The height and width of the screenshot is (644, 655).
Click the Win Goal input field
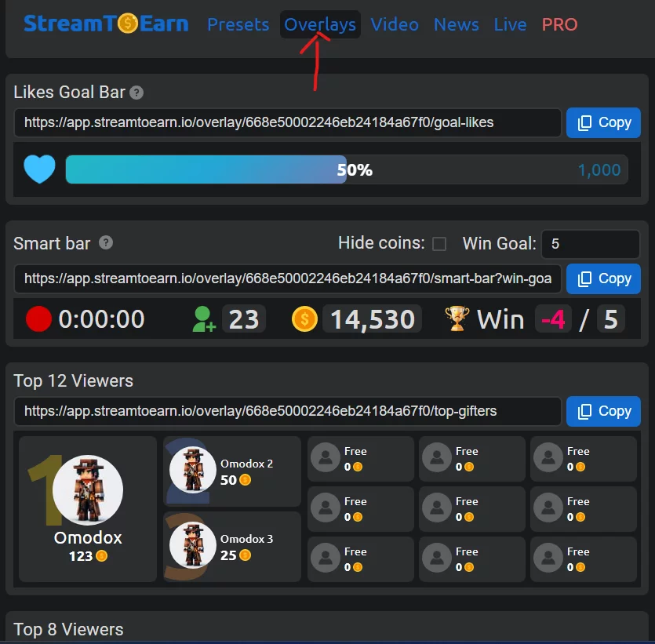[x=590, y=244]
